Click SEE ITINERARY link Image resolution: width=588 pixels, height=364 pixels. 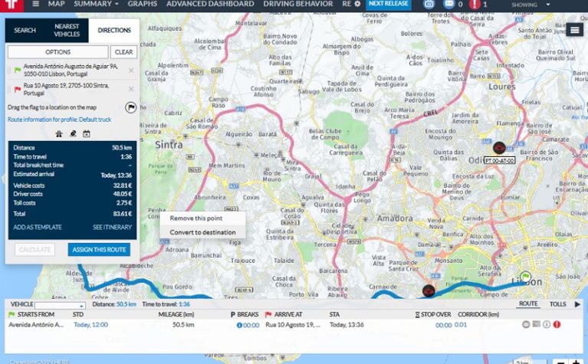(112, 227)
